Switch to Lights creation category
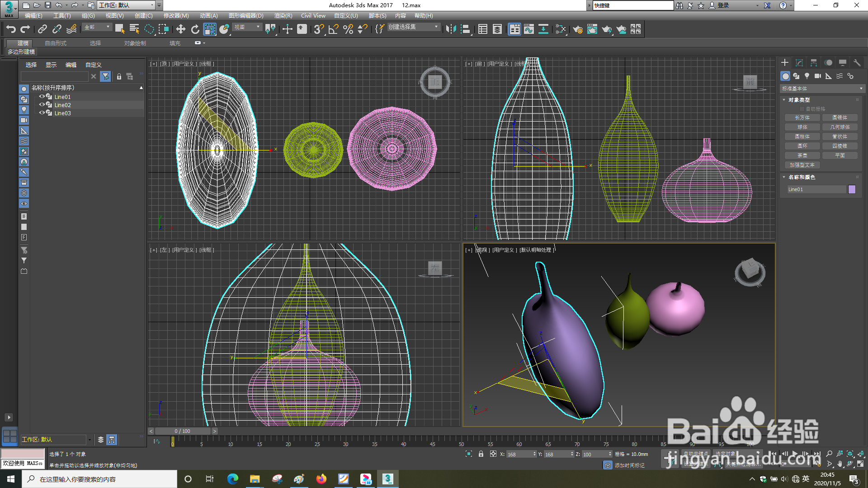Image resolution: width=868 pixels, height=488 pixels. tap(807, 76)
